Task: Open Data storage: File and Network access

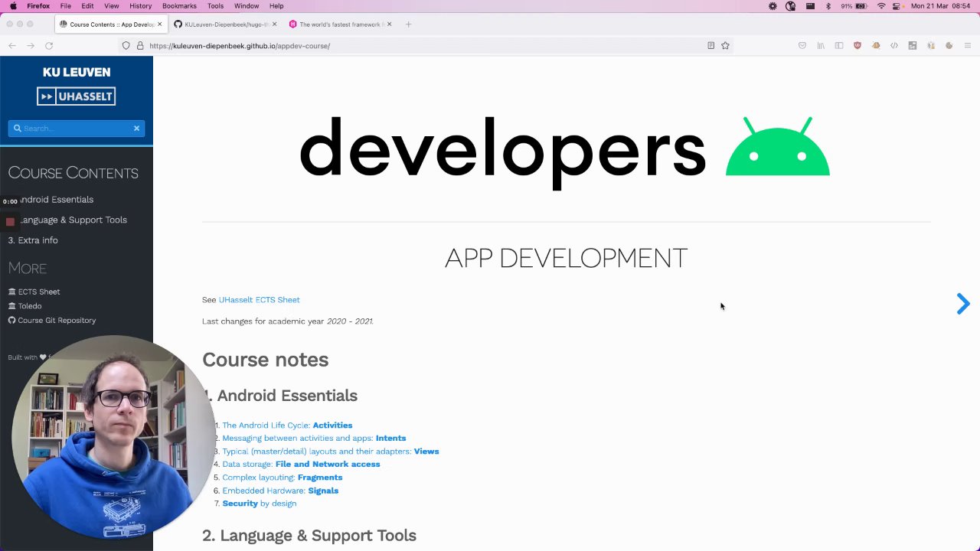Action: click(x=301, y=465)
